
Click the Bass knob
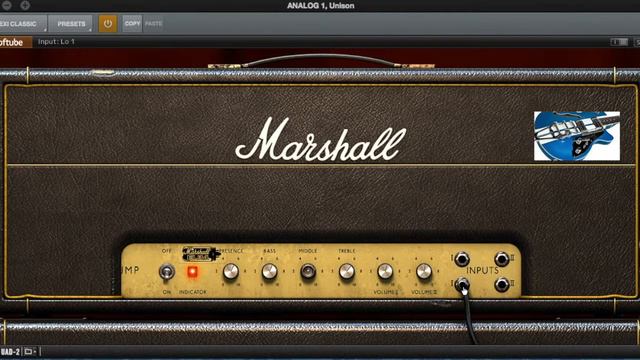click(269, 271)
